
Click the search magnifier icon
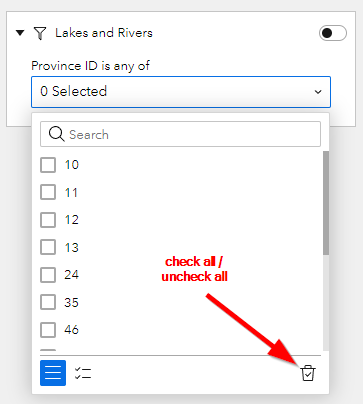56,134
